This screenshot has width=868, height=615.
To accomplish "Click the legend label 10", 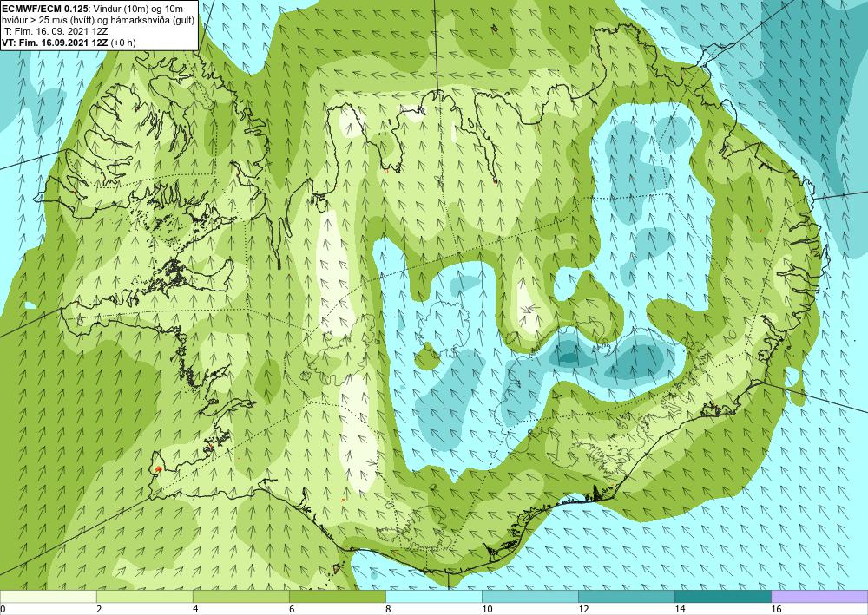I will pos(487,610).
